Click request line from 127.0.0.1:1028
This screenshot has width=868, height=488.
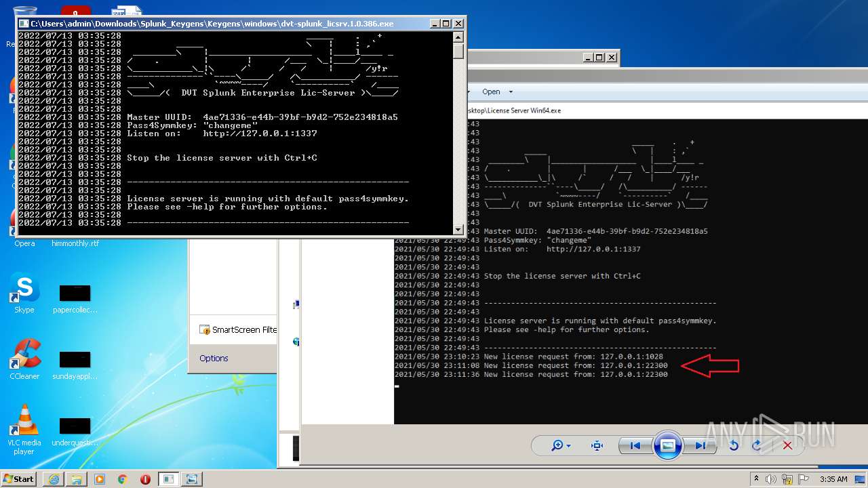pyautogui.click(x=529, y=357)
